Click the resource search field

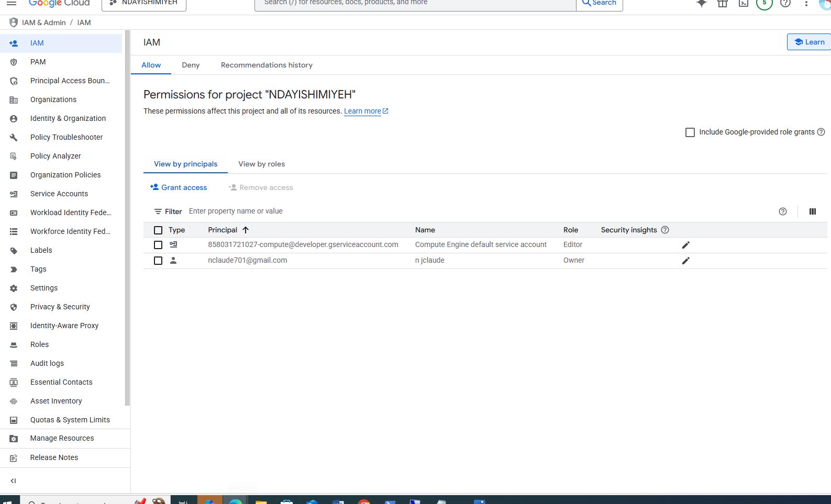tap(415, 4)
